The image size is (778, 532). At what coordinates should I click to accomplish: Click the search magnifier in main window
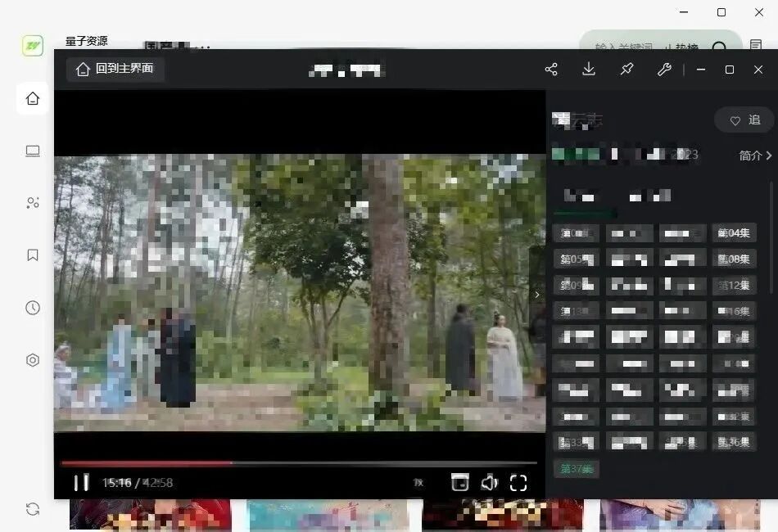click(719, 47)
